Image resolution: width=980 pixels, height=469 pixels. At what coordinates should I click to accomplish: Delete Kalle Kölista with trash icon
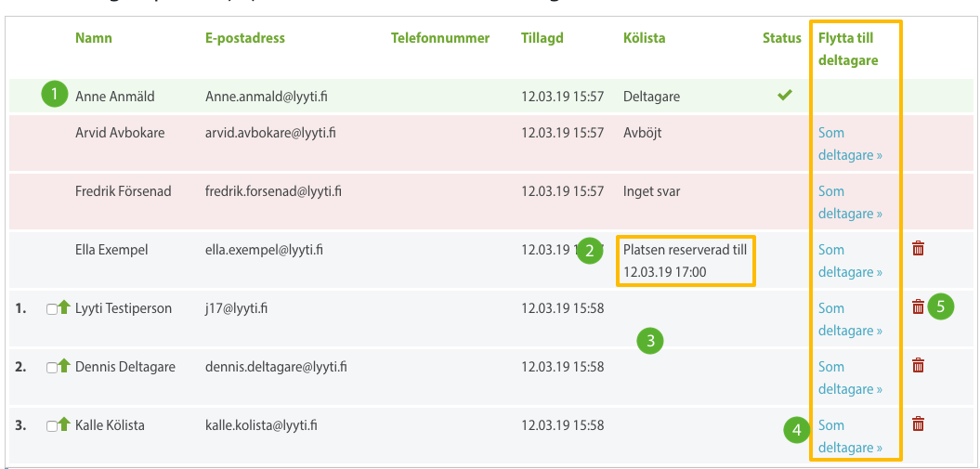click(918, 423)
